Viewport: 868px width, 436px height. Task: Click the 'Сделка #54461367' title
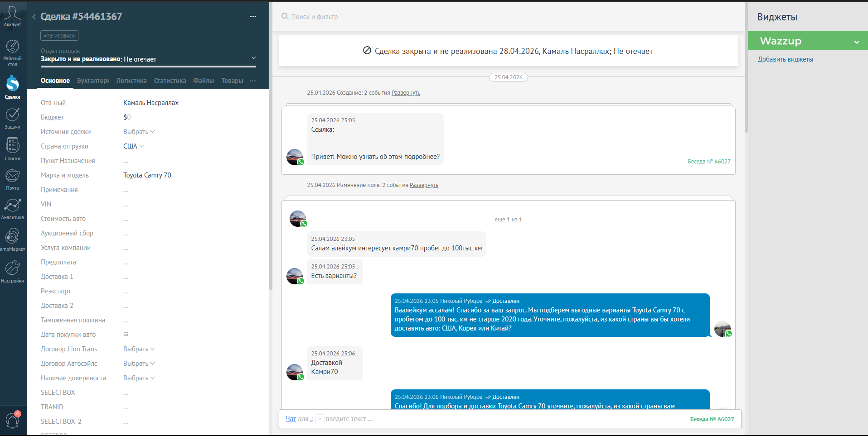coord(81,17)
